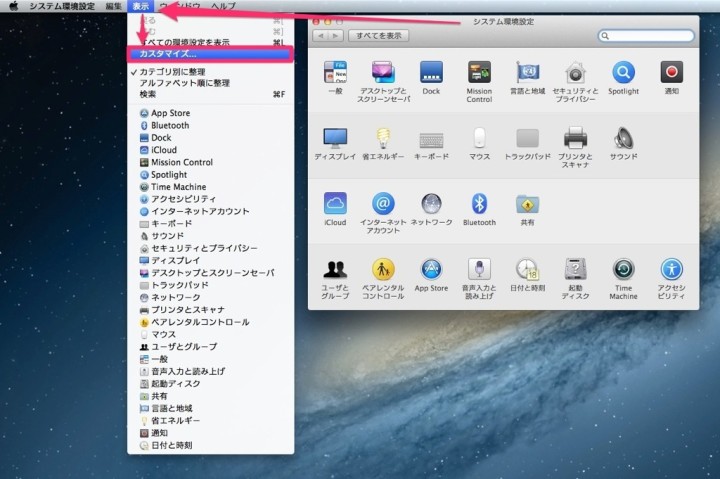Open ネットワーク globe icon in window
The image size is (720, 479).
[431, 203]
